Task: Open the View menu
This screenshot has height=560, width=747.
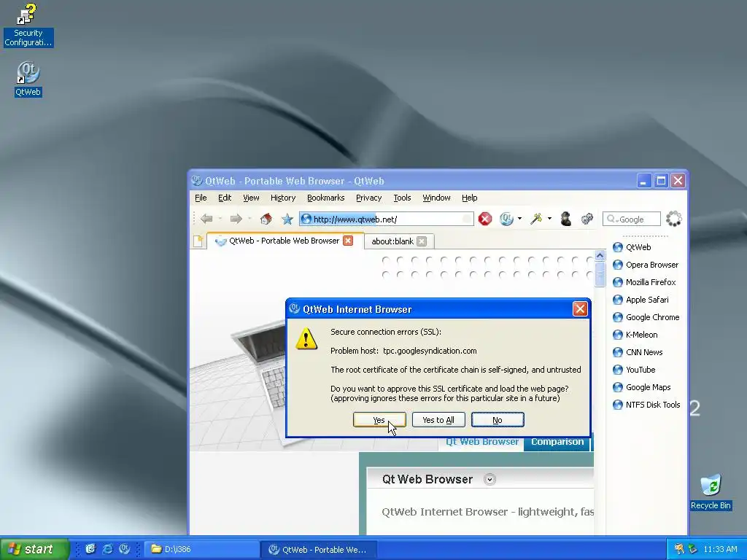Action: (x=251, y=198)
